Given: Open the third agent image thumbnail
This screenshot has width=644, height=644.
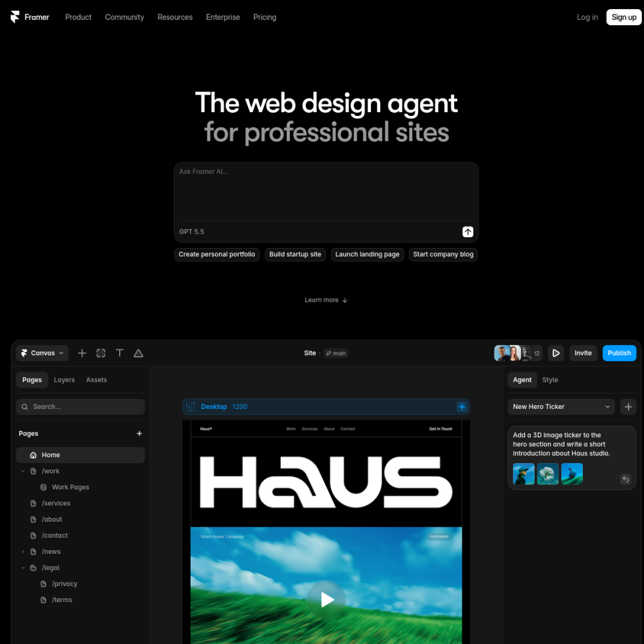Looking at the screenshot, I should point(572,474).
